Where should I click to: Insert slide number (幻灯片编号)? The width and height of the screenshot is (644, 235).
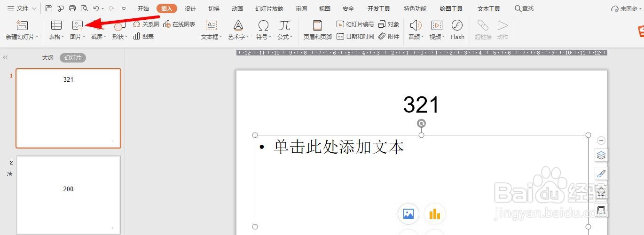(x=355, y=24)
